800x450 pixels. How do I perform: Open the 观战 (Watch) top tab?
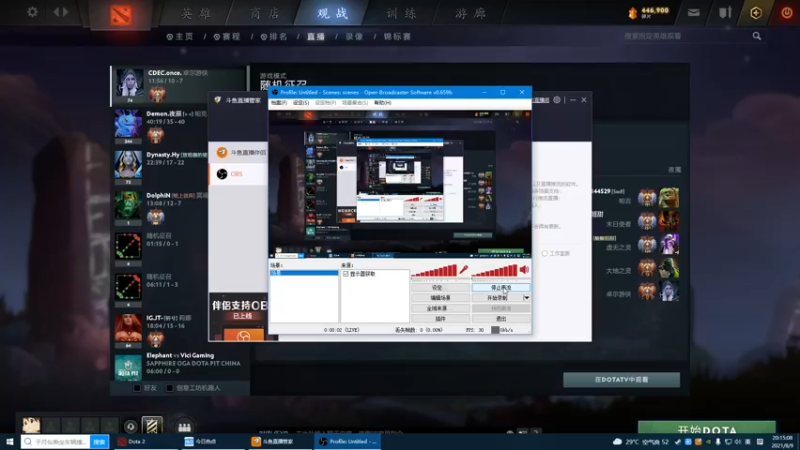tap(333, 13)
